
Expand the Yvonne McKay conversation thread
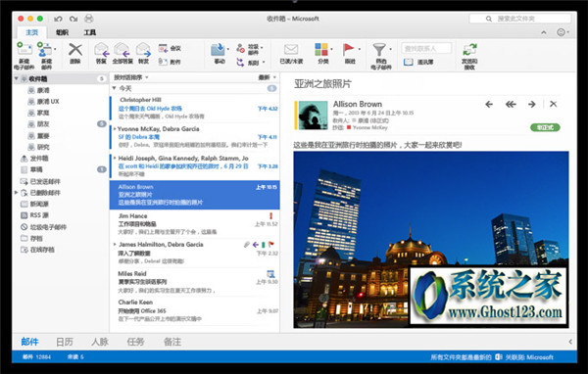coord(115,128)
